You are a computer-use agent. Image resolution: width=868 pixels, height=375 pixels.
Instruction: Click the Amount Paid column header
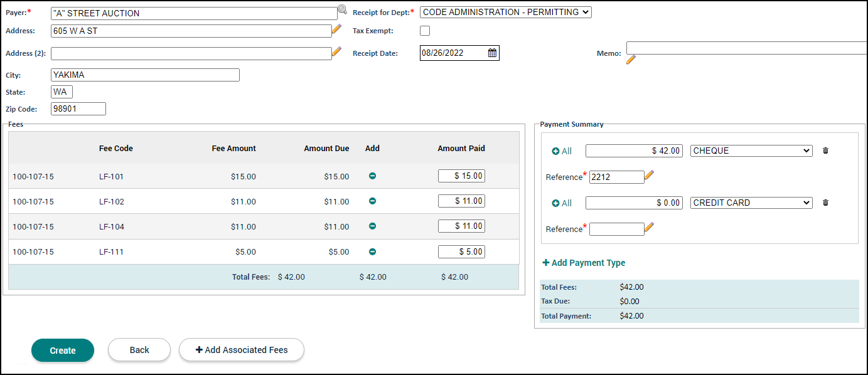[461, 149]
